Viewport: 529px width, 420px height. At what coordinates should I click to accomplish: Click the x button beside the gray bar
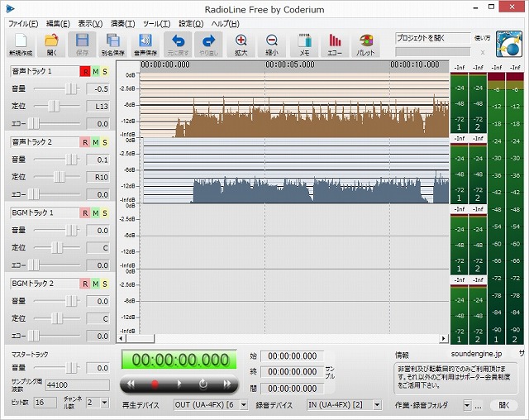pyautogui.click(x=483, y=52)
